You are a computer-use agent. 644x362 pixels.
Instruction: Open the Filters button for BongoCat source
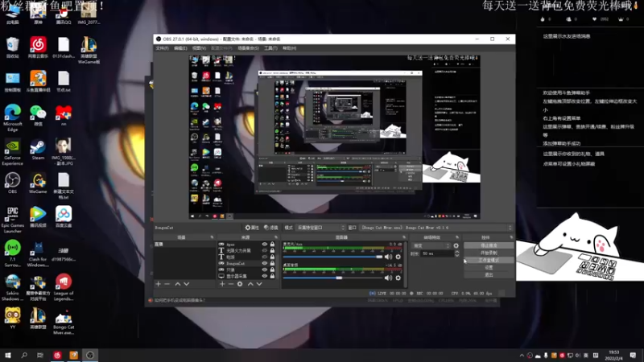[270, 228]
